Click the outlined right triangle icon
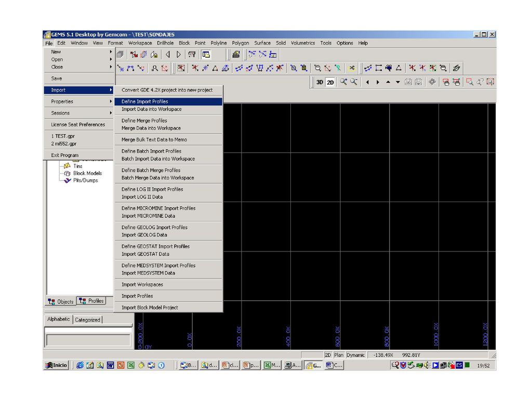 click(179, 54)
